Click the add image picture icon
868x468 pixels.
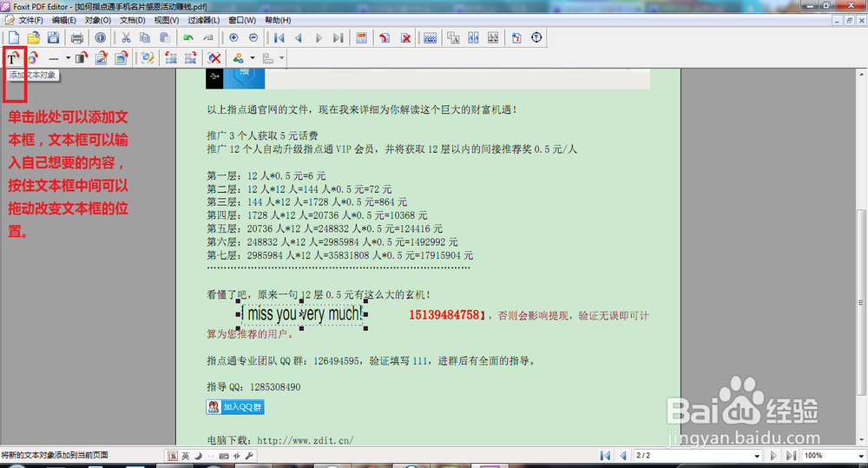coord(122,57)
